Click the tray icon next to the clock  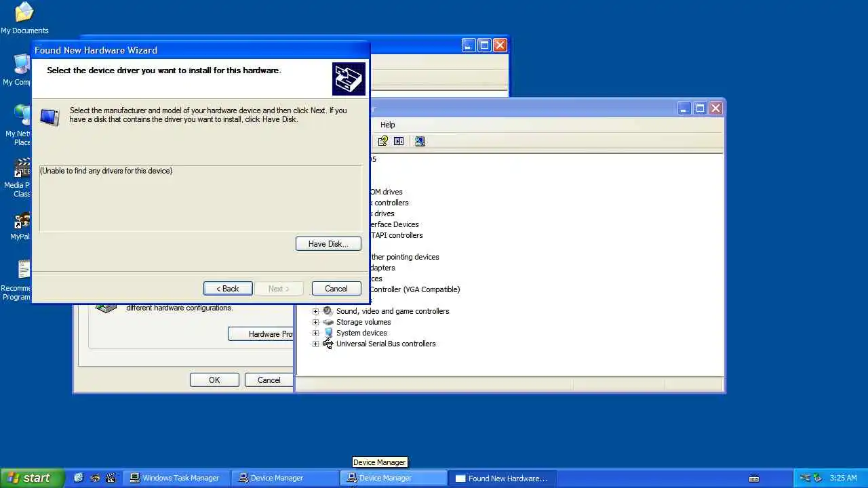click(817, 478)
